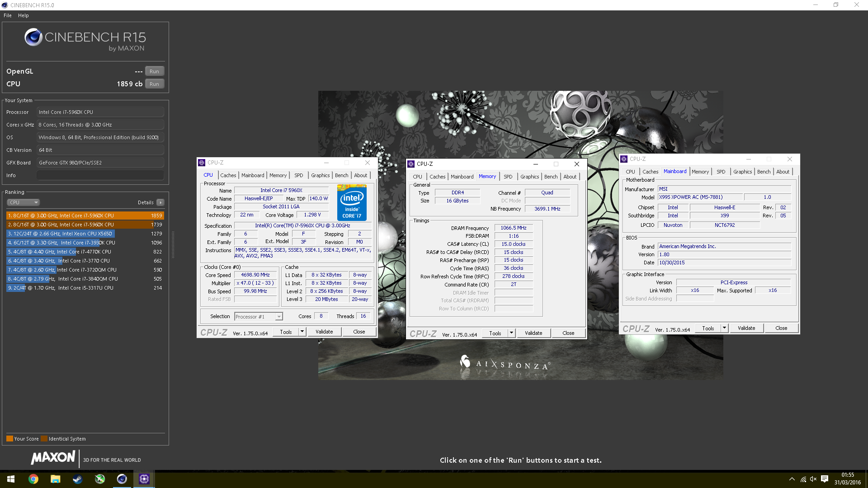
Task: Open the File menu
Action: (x=8, y=15)
